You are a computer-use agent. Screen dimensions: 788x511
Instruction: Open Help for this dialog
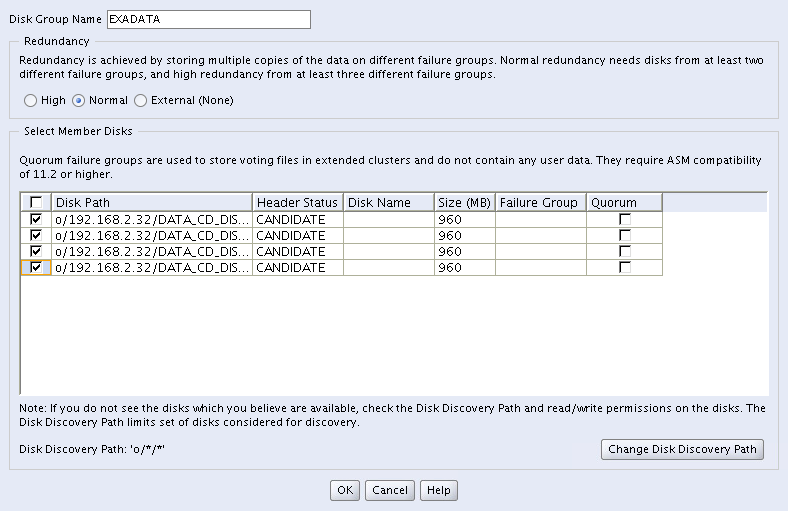tap(437, 490)
